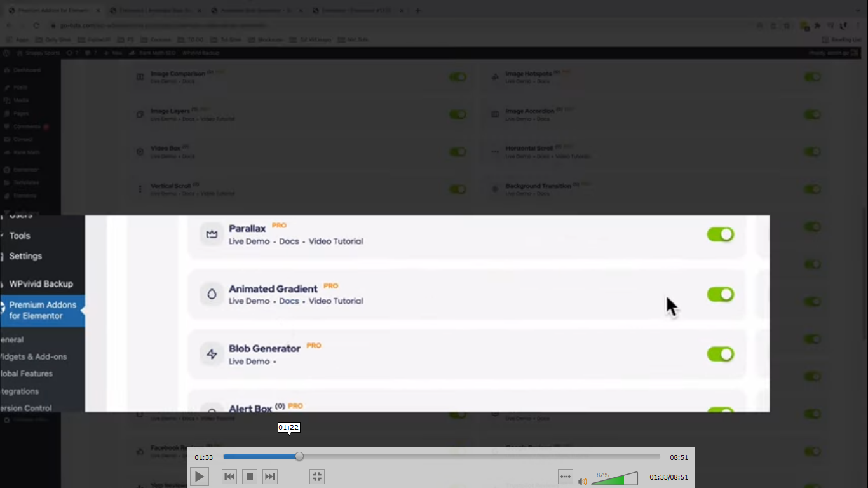Adjust the volume slider at 87%
The image size is (868, 488).
tap(614, 478)
